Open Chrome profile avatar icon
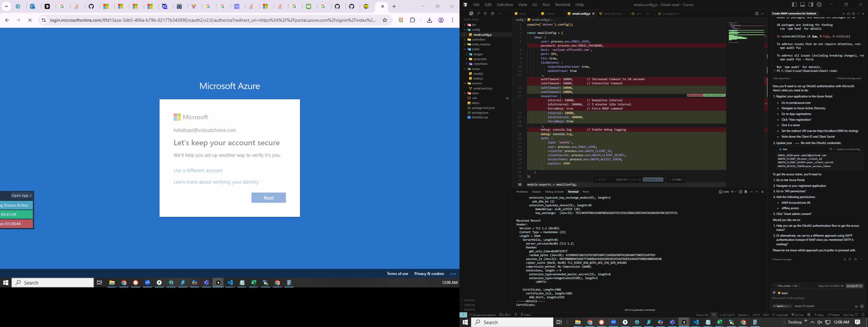Viewport: 868px width, 327px height. (x=441, y=20)
